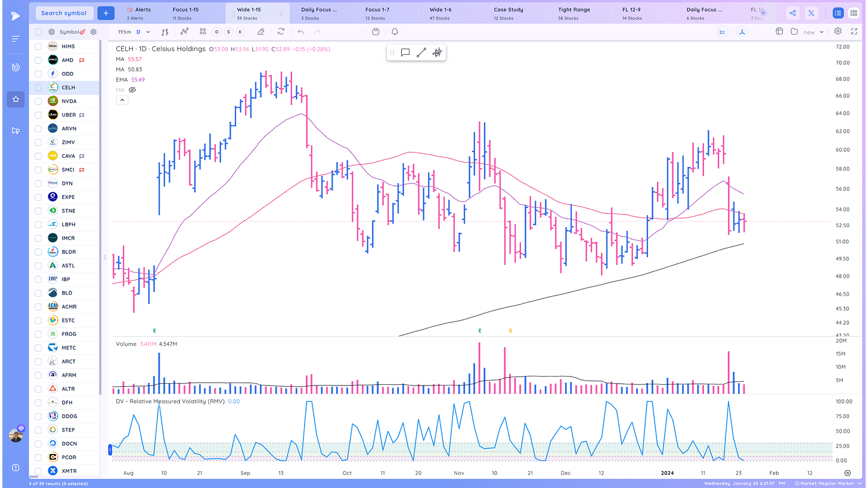Open the sidebar icon below the star
868x488 pixels.
[15, 130]
